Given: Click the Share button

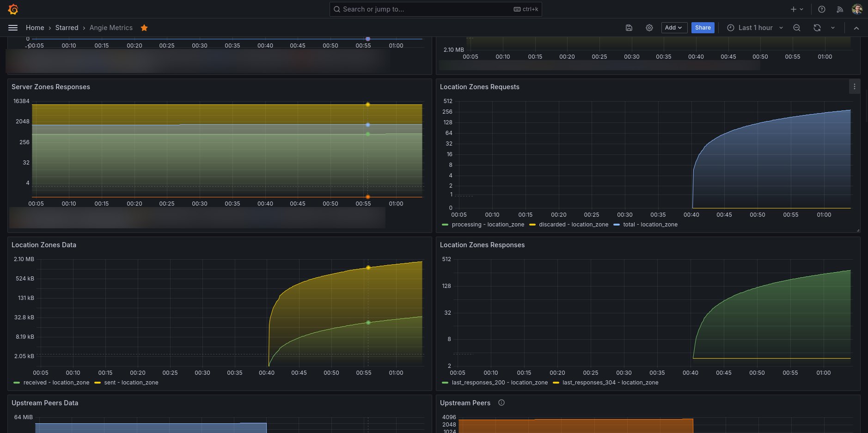Looking at the screenshot, I should [703, 28].
